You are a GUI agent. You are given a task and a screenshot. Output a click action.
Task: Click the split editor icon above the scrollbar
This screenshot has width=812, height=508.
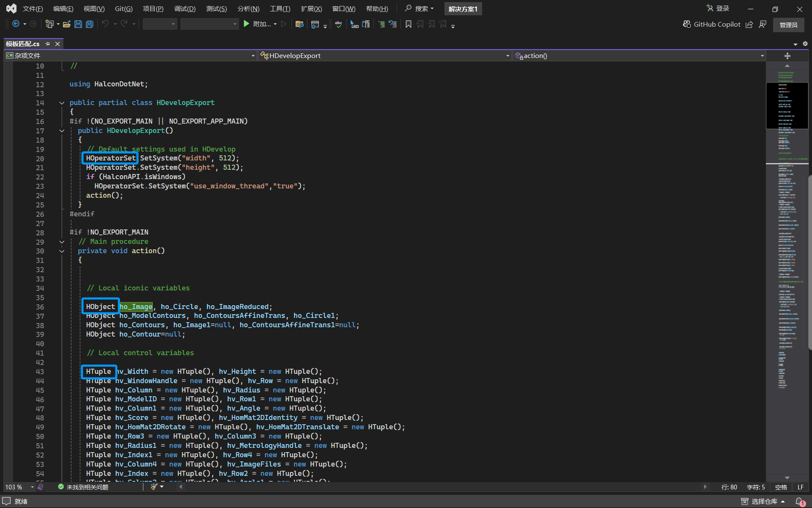point(787,56)
